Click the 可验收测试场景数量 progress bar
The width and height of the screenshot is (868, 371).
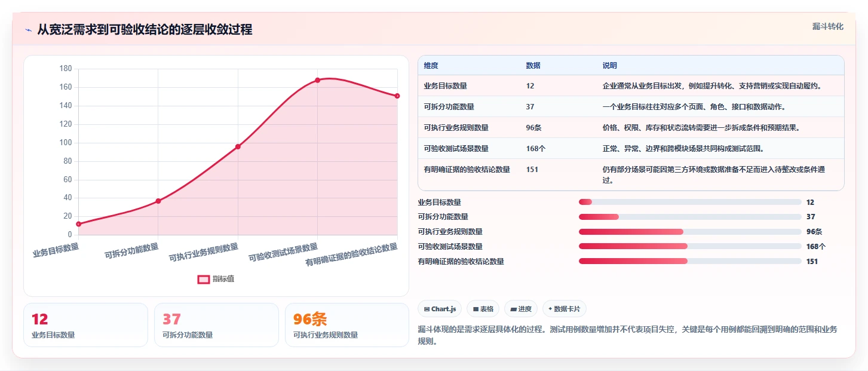click(690, 246)
